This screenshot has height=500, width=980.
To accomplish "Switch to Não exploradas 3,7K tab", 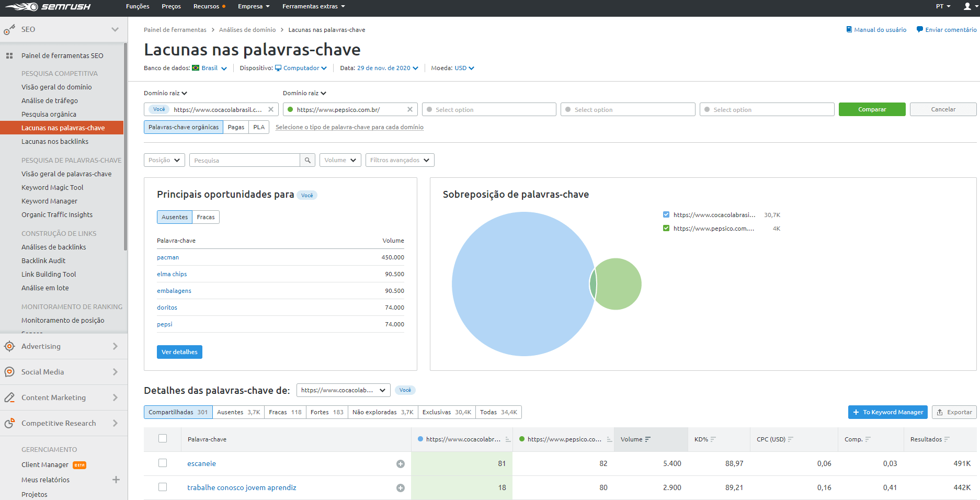I will coord(383,412).
